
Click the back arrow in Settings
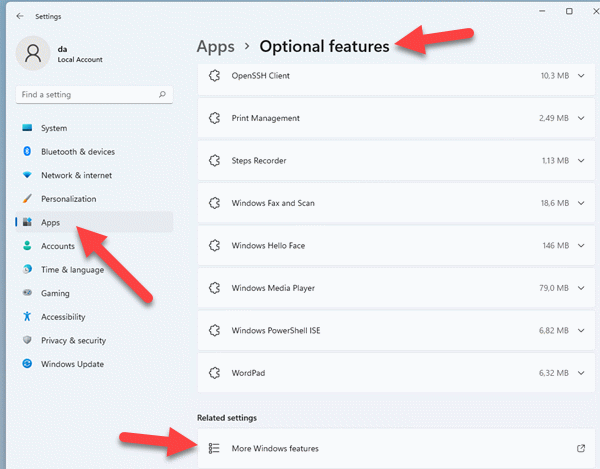pos(20,16)
